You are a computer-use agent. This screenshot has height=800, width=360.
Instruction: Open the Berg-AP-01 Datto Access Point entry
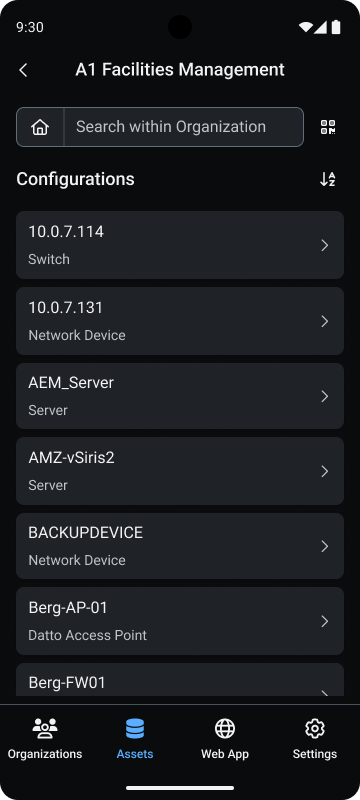point(180,621)
